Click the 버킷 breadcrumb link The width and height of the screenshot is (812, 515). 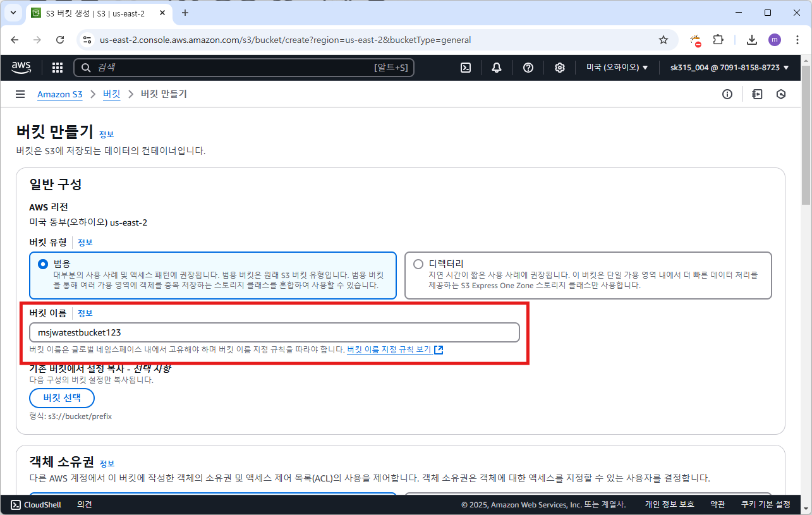tap(112, 94)
